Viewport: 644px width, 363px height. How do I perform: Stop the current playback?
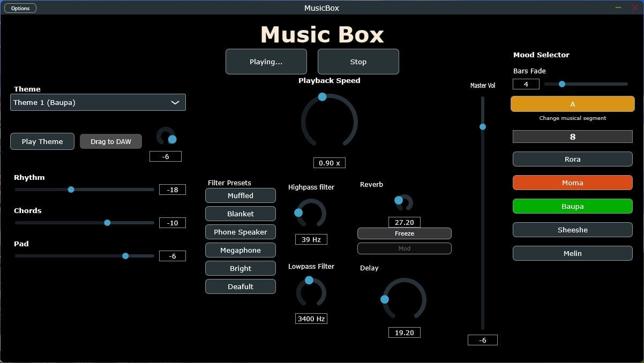pyautogui.click(x=358, y=62)
